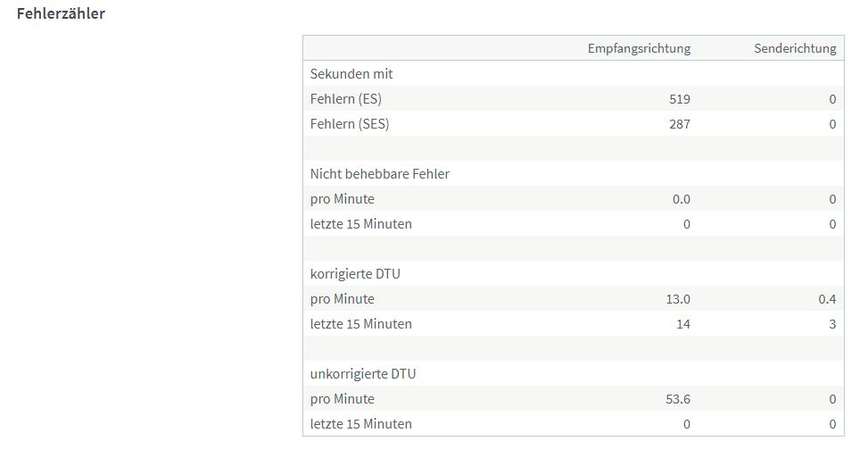
Task: Click the 'Nicht behebbare Fehler' group label
Action: (x=380, y=174)
